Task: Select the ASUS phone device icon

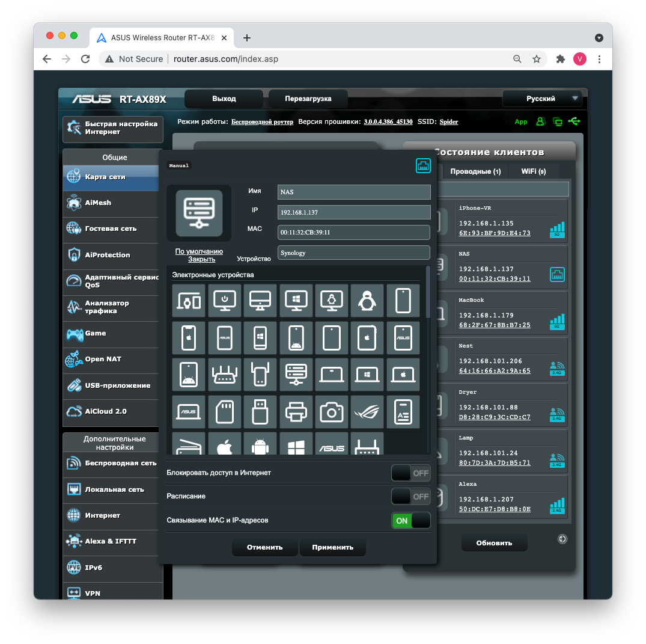Action: pos(225,338)
